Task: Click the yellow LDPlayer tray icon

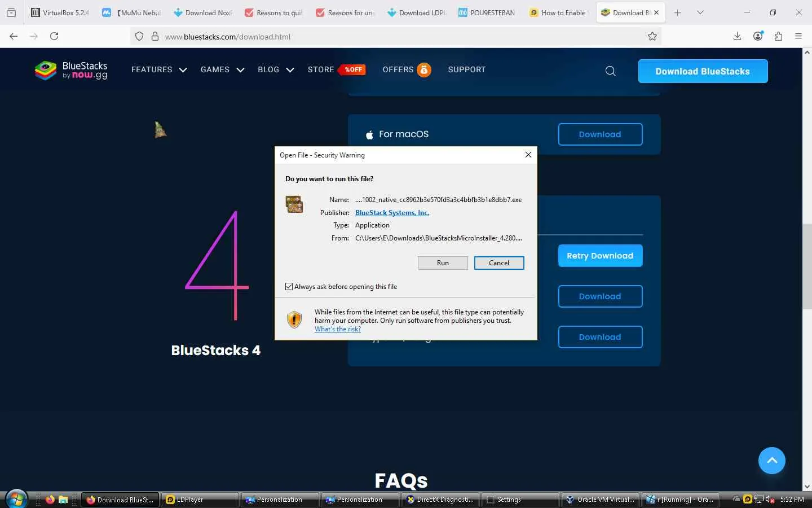Action: pos(748,500)
